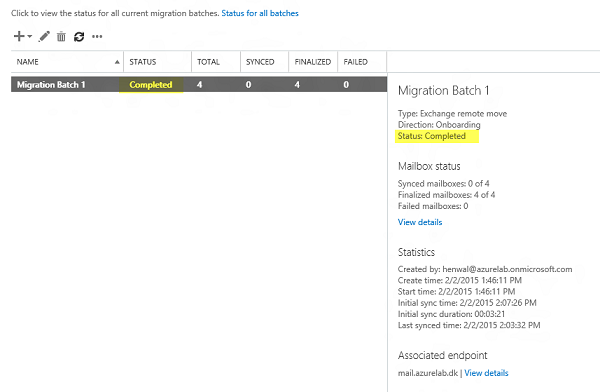Sort by the FINALIZED column header
Viewport: 600px width, 392px height.
click(x=313, y=62)
